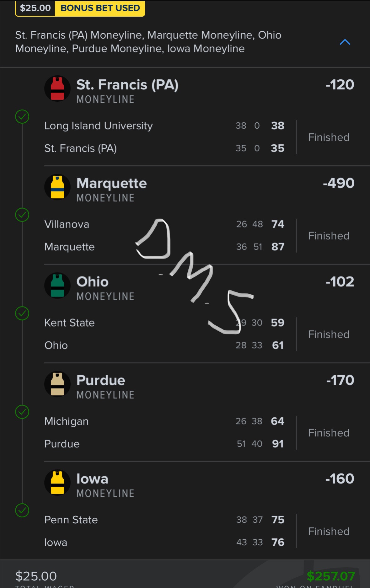Open the Marquette moneyline leg heading

point(111,183)
